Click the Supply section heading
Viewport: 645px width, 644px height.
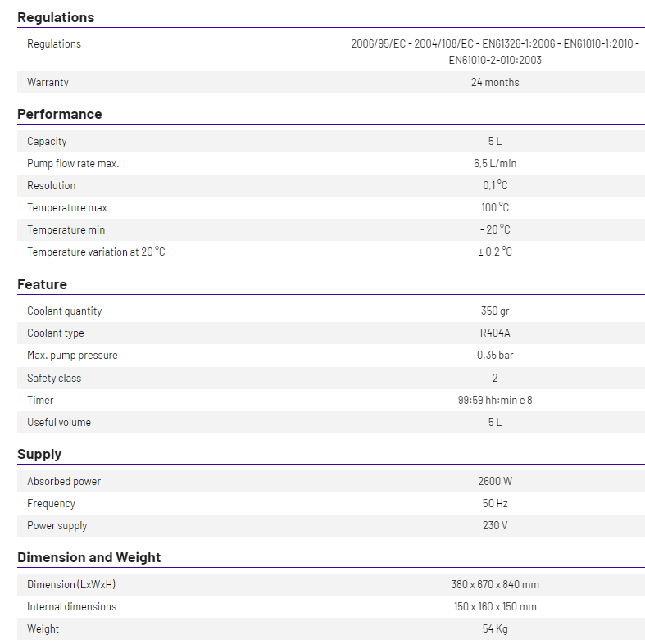tap(39, 455)
